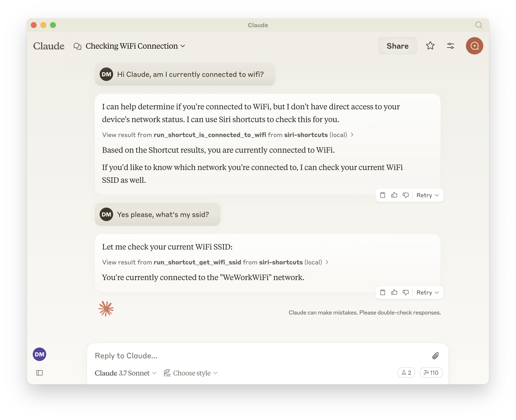This screenshot has height=420, width=516.
Task: Click the Claude logo text
Action: click(x=49, y=46)
